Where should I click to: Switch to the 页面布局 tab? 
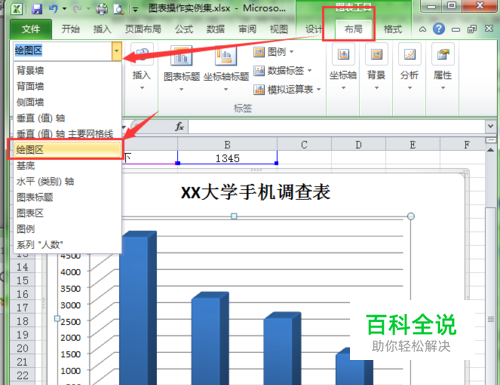[x=143, y=29]
